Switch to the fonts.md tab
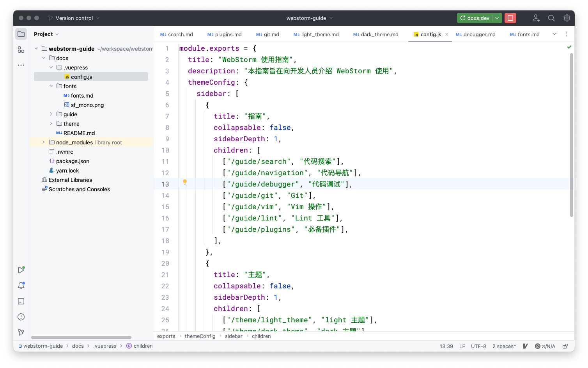This screenshot has width=588, height=368. tap(524, 34)
